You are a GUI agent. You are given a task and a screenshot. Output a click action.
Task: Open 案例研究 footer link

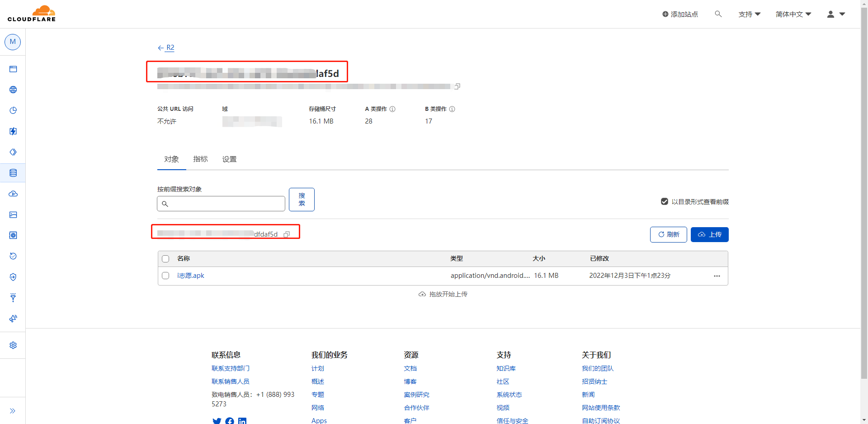[x=417, y=395]
